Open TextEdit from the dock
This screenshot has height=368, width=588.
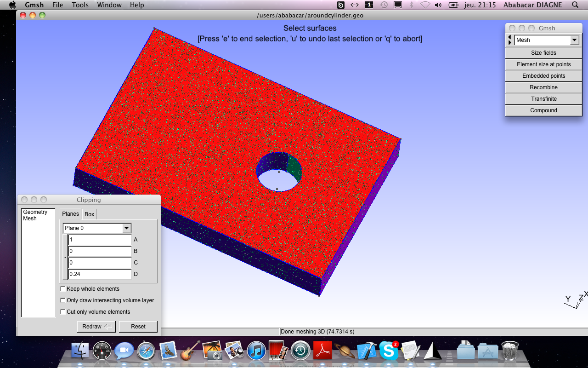410,351
